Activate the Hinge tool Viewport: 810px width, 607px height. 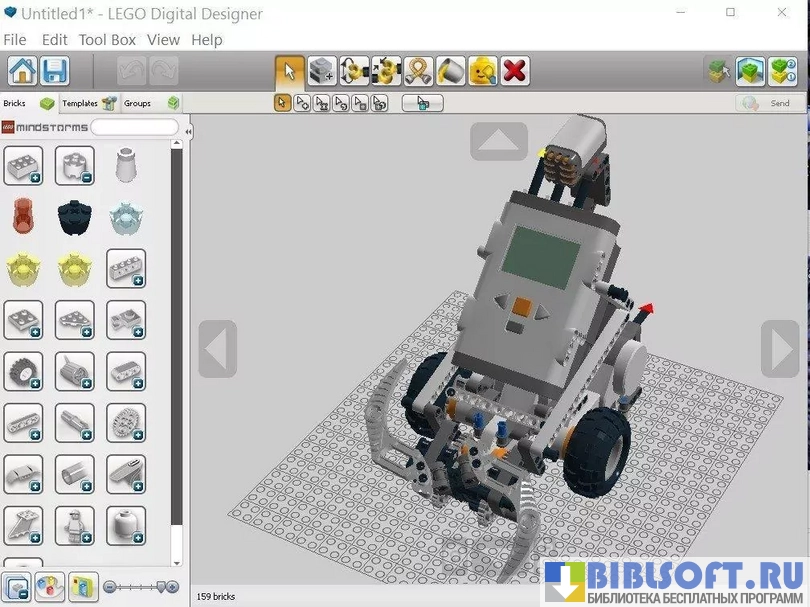tap(354, 71)
